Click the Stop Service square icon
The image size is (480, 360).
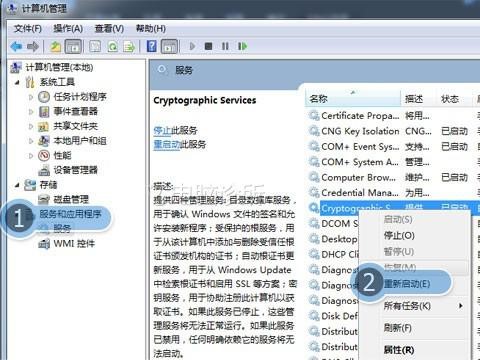[x=208, y=46]
